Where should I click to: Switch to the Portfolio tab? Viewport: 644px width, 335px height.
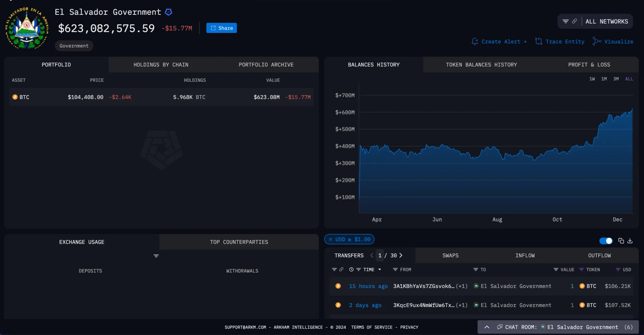click(x=56, y=65)
